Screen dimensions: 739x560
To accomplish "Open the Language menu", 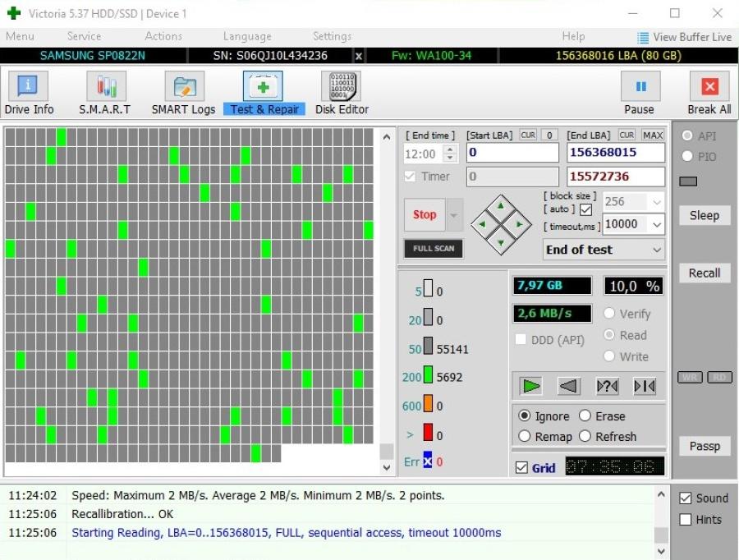I will pos(246,36).
